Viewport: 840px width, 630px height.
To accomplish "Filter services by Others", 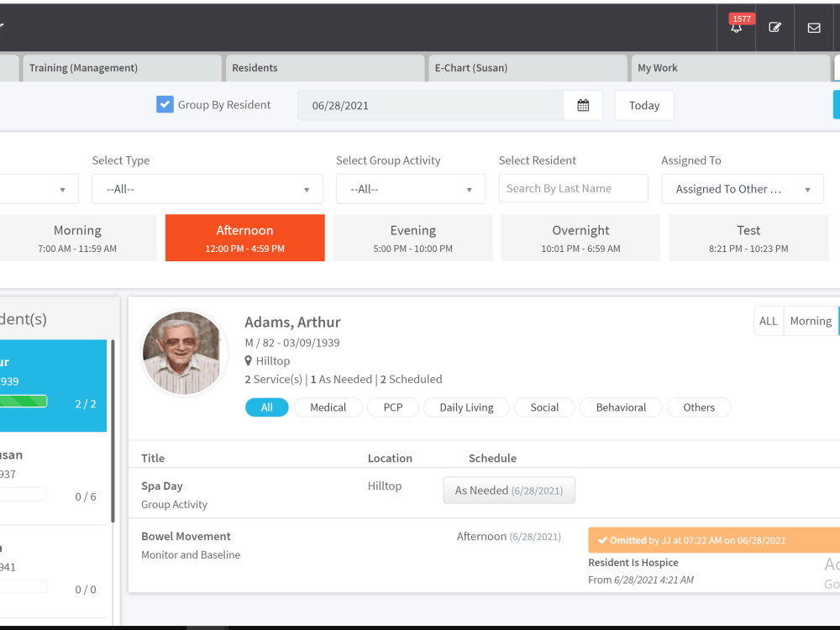I will [x=699, y=407].
